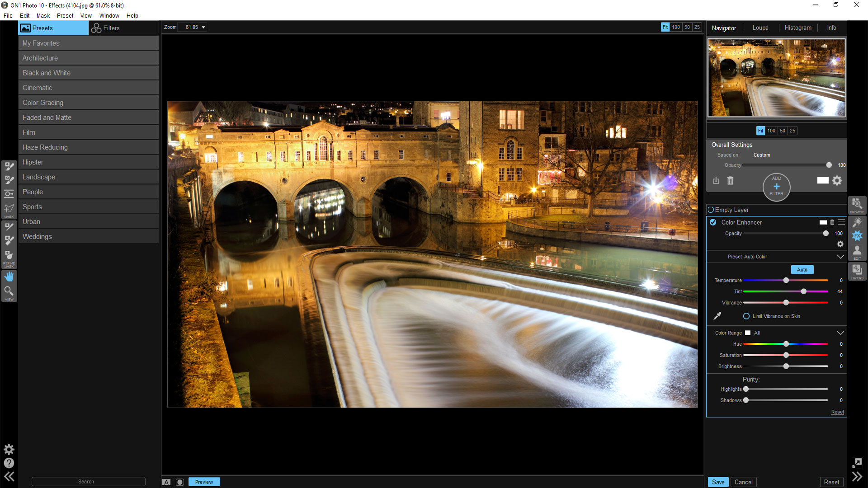
Task: Expand the Haze Reducing presets
Action: pos(89,147)
